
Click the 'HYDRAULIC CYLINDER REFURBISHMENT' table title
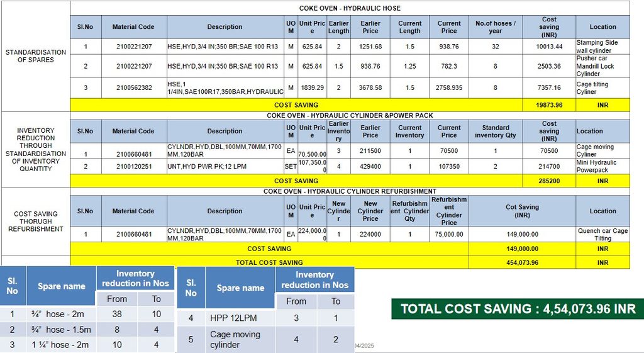click(x=350, y=191)
